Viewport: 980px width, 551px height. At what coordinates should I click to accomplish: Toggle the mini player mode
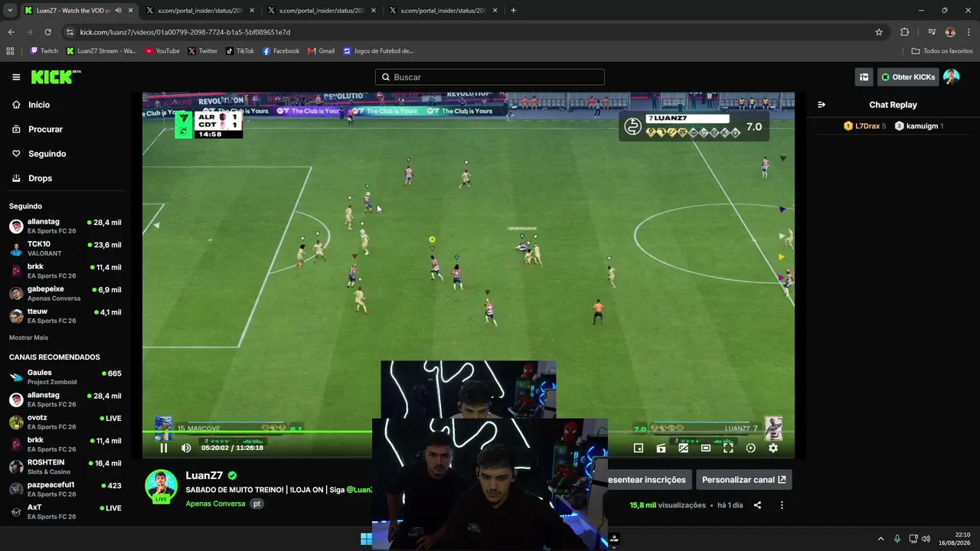pos(639,448)
